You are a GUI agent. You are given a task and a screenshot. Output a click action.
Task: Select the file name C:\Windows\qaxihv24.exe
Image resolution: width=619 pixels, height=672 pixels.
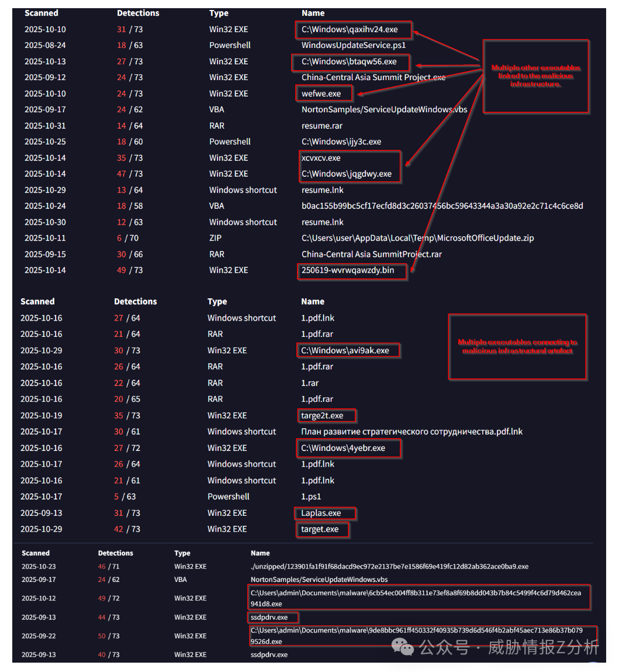[350, 30]
